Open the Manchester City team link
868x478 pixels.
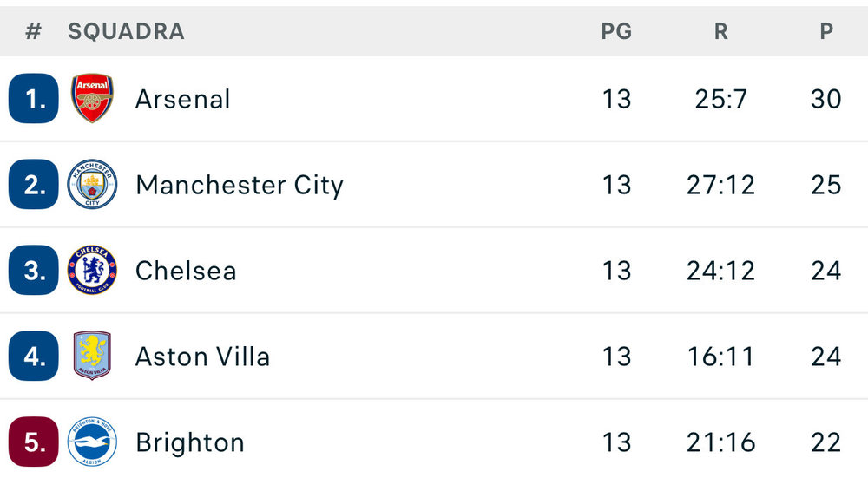click(x=239, y=185)
